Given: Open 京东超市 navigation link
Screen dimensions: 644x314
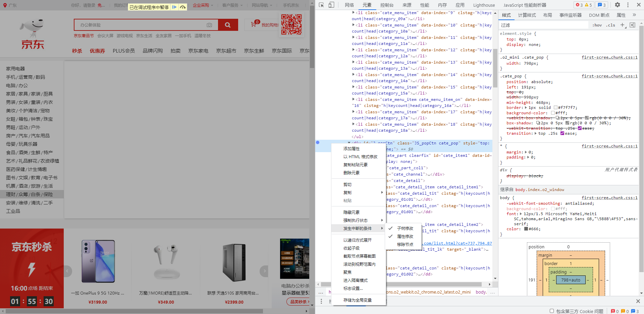Looking at the screenshot, I should [x=226, y=51].
